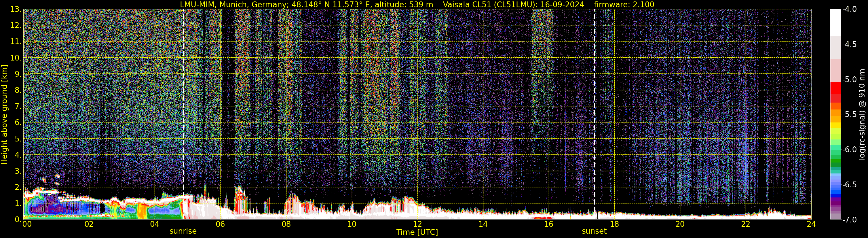This screenshot has width=868, height=238.
Task: Click the height axis tick label '4.'
Action: click(18, 155)
